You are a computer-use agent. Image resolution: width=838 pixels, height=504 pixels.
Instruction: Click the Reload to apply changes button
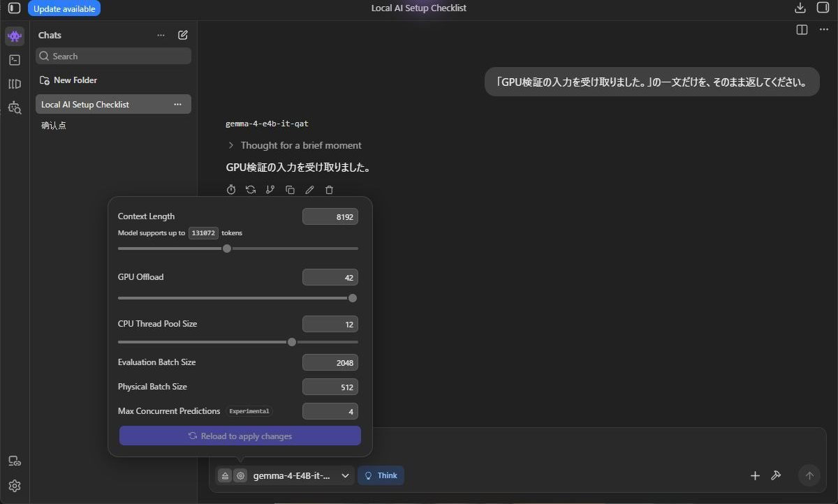click(240, 436)
